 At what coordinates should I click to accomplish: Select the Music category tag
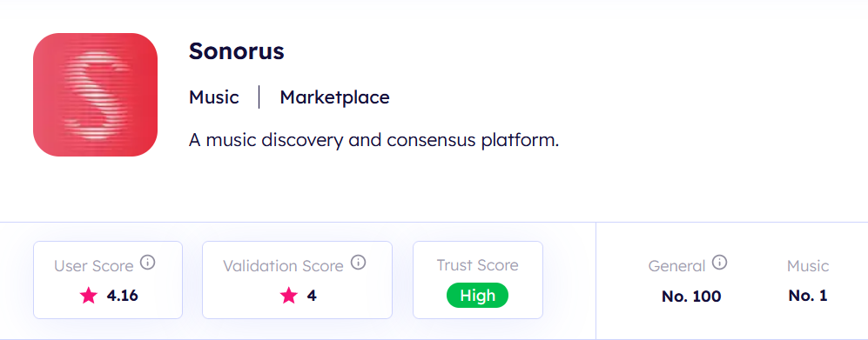click(213, 97)
